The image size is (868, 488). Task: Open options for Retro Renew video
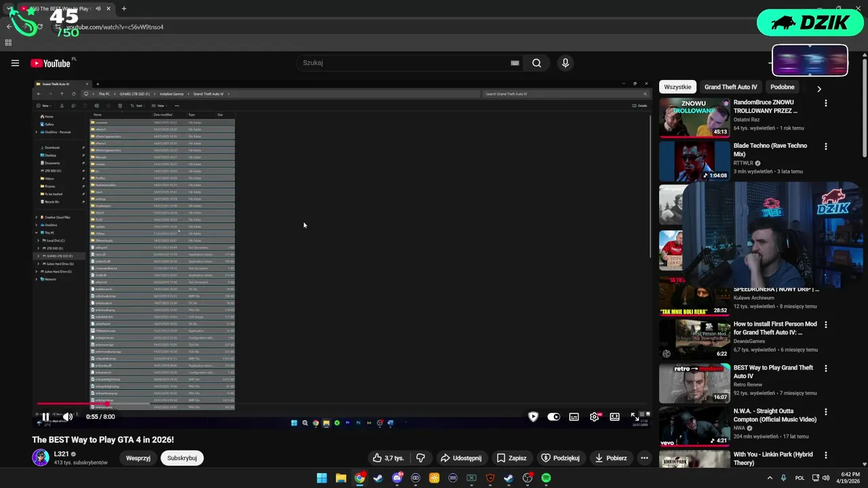[x=825, y=368]
